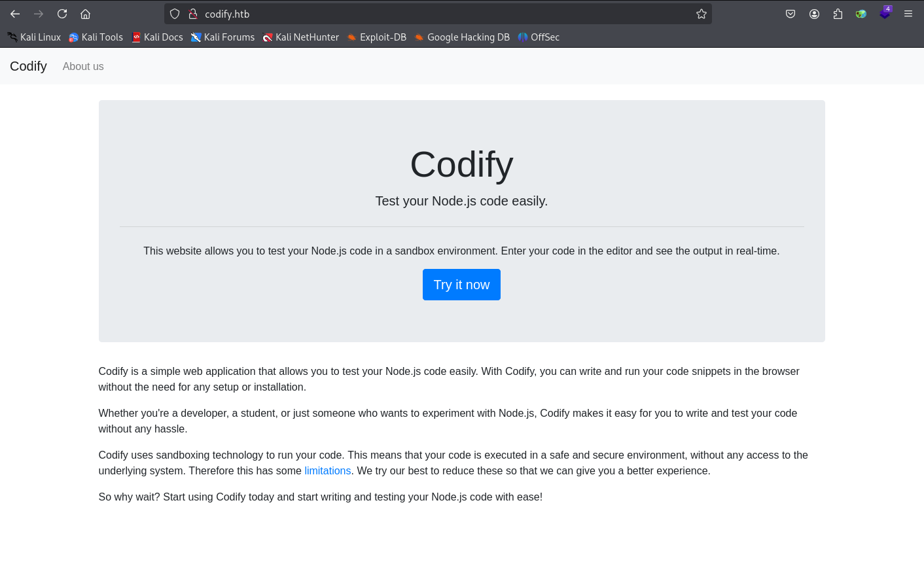Viewport: 924px width, 564px height.
Task: Open the Extensions puzzle icon
Action: coord(838,14)
